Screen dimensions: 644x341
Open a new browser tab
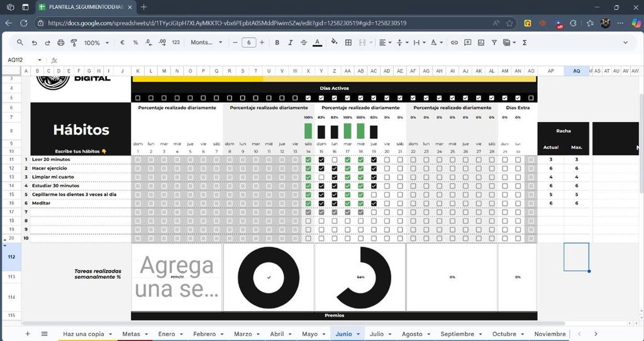point(143,7)
